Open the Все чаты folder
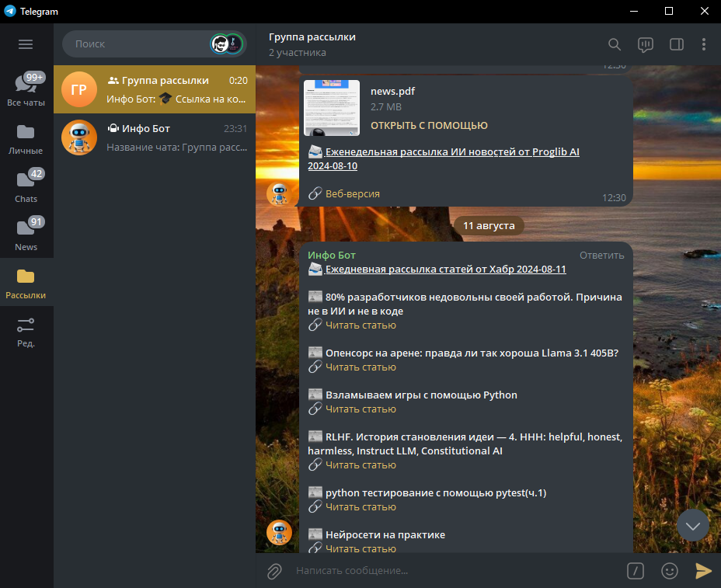 26,89
